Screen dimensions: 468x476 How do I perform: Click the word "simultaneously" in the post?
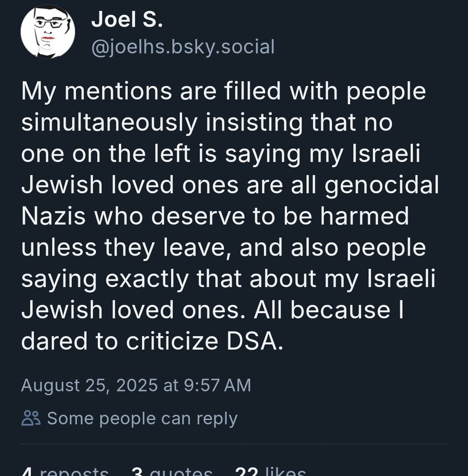coord(109,123)
